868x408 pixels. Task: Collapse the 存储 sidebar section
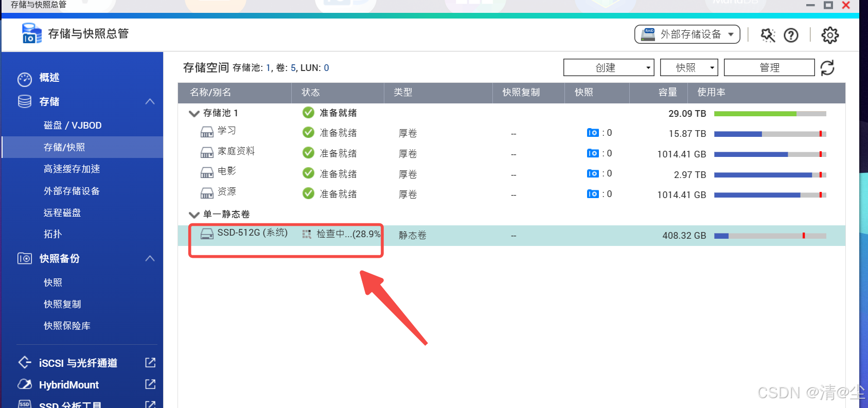coord(150,101)
